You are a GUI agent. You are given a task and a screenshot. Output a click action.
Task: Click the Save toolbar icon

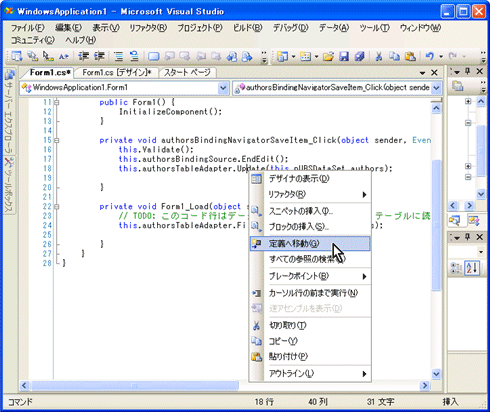point(344,56)
